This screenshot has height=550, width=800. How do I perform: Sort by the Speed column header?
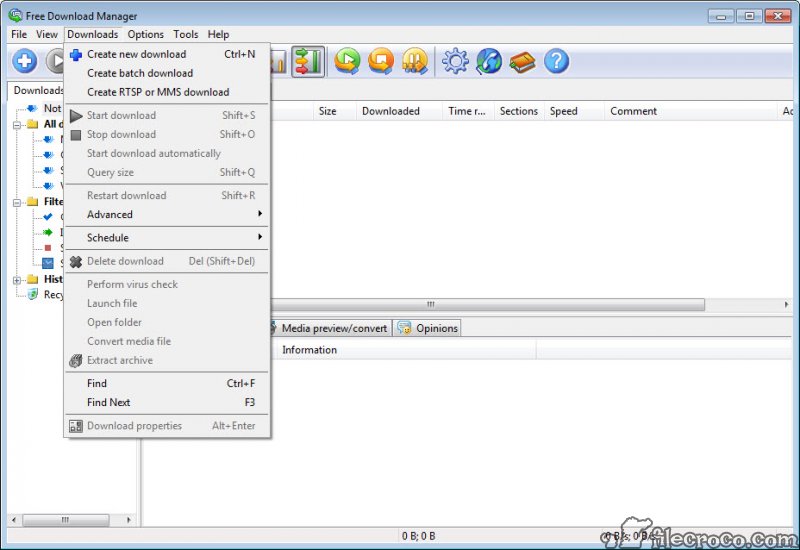pyautogui.click(x=574, y=111)
